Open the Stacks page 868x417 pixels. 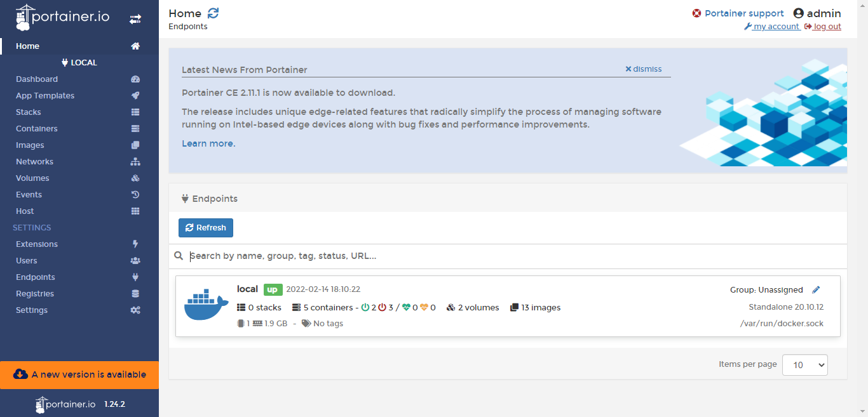(79, 112)
